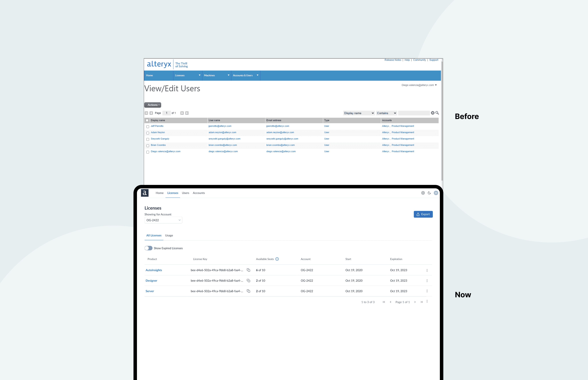This screenshot has width=588, height=380.
Task: Sort licenses by Expiration column header
Action: (396, 259)
